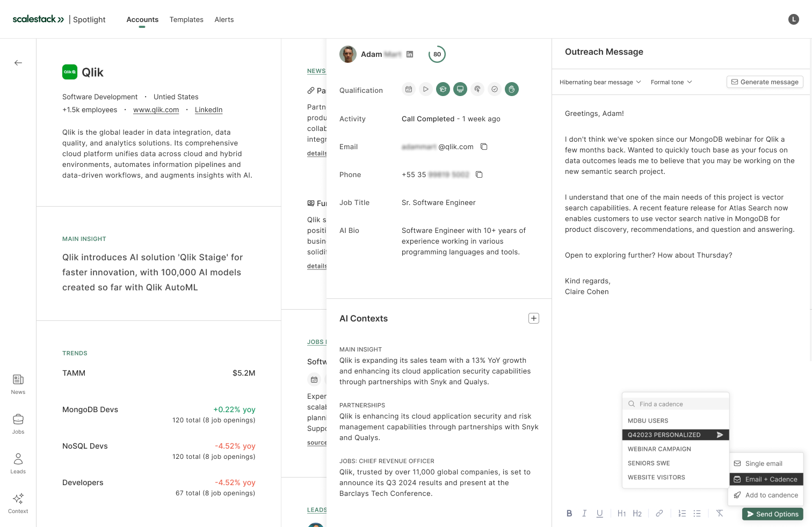Open the user avatar L menu
This screenshot has width=812, height=527.
pos(794,19)
